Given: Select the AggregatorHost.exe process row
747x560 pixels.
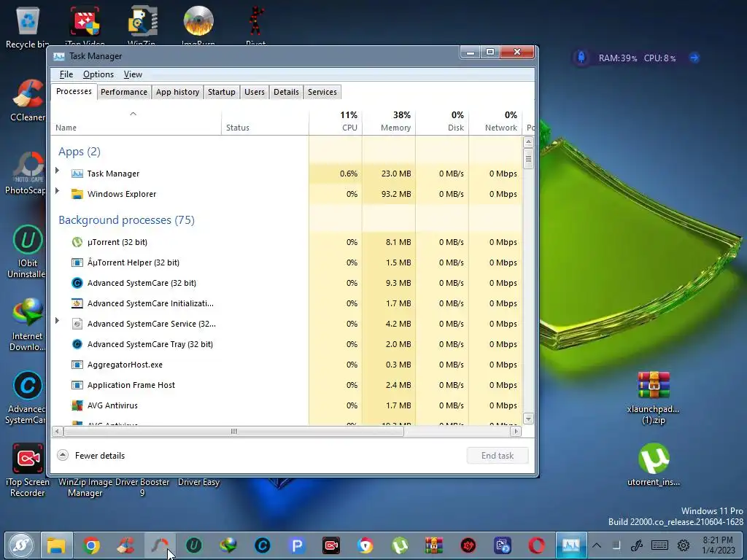Looking at the screenshot, I should click(287, 365).
